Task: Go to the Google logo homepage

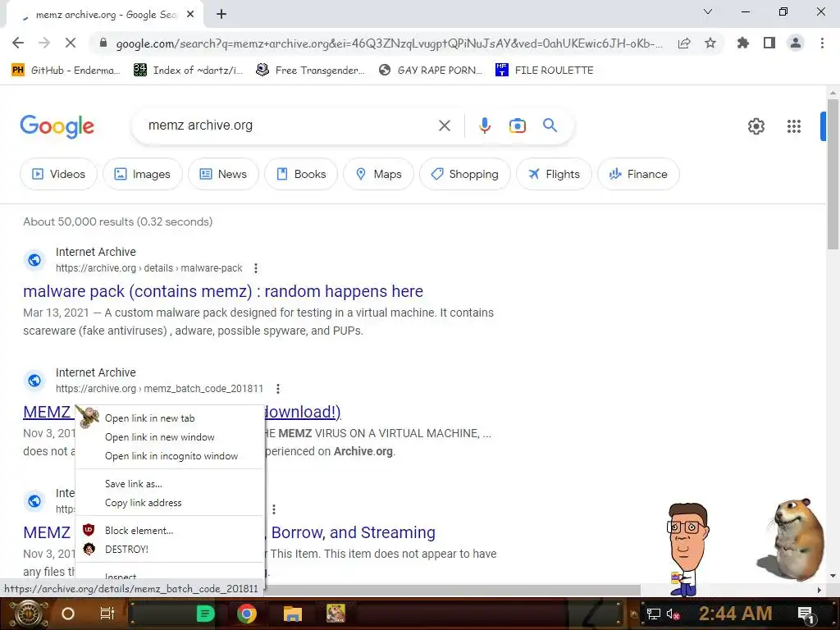Action: [57, 126]
